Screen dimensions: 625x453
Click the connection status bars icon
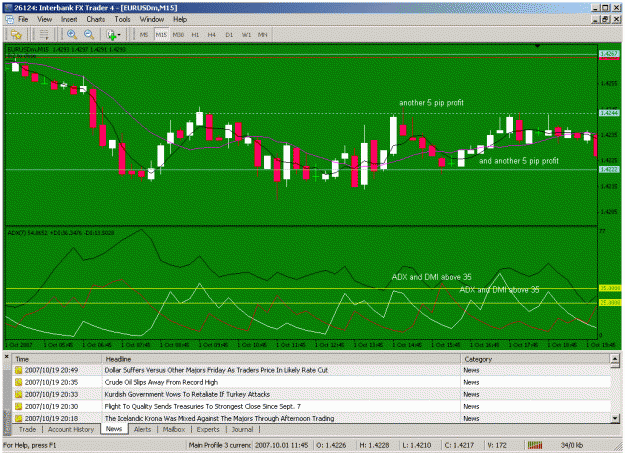[x=535, y=445]
